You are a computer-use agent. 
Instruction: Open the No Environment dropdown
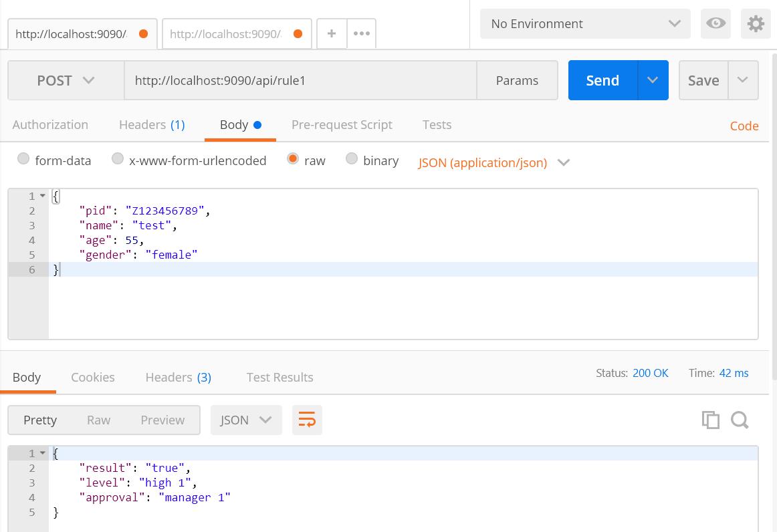pos(585,24)
